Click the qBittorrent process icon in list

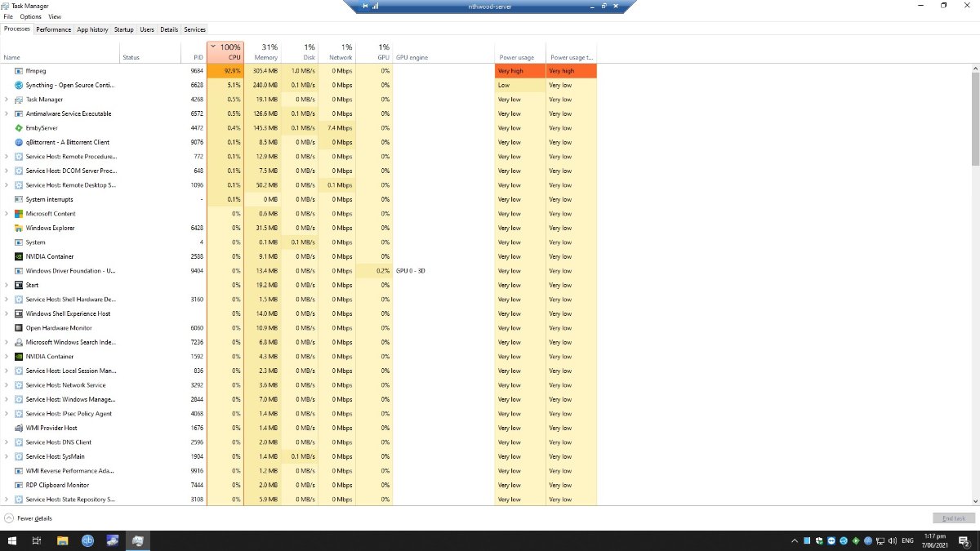(x=19, y=142)
